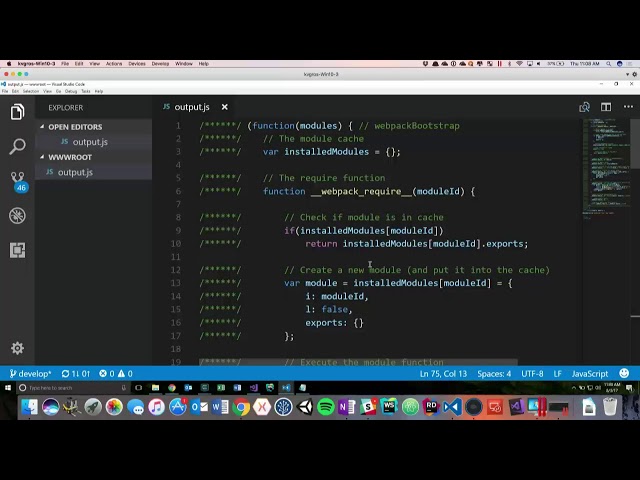The width and height of the screenshot is (640, 480).
Task: Click the Windows Start button
Action: [8, 388]
